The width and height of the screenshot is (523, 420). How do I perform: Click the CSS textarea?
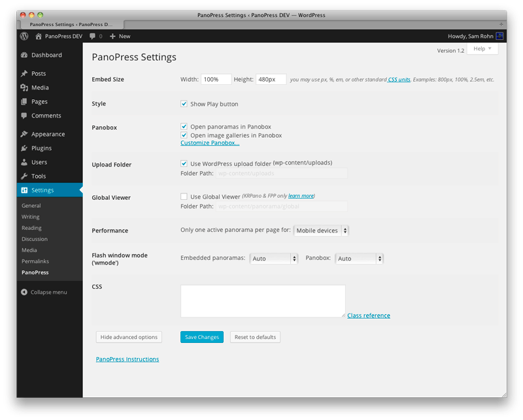point(263,301)
